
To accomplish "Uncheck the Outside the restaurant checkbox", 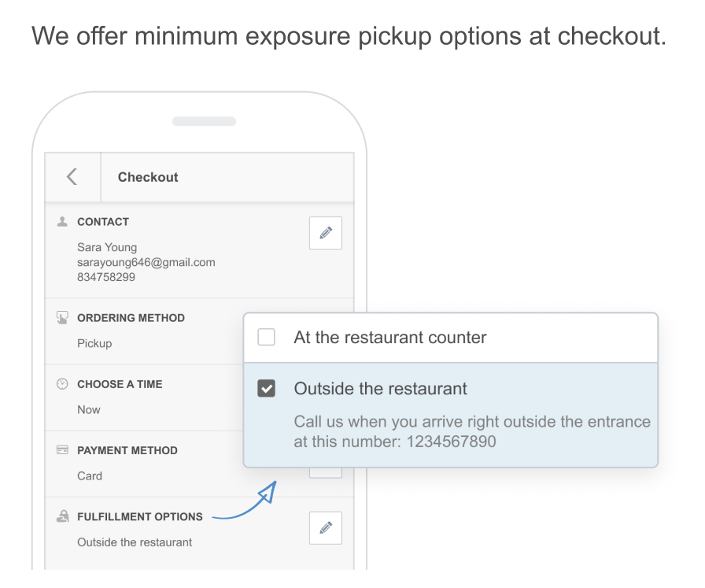I will [266, 388].
